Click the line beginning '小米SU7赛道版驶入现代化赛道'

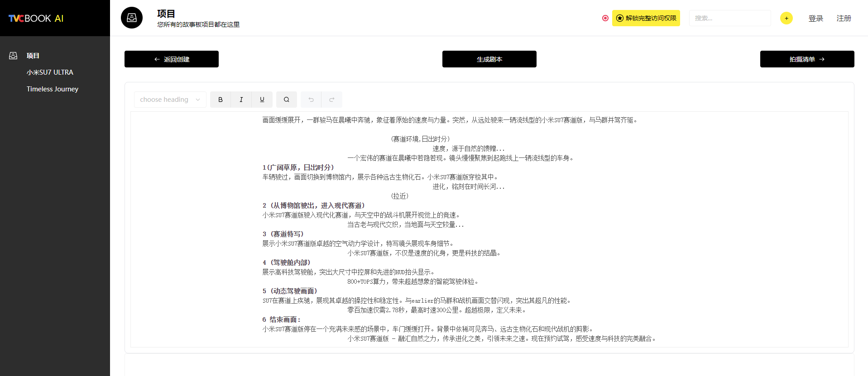pos(361,215)
